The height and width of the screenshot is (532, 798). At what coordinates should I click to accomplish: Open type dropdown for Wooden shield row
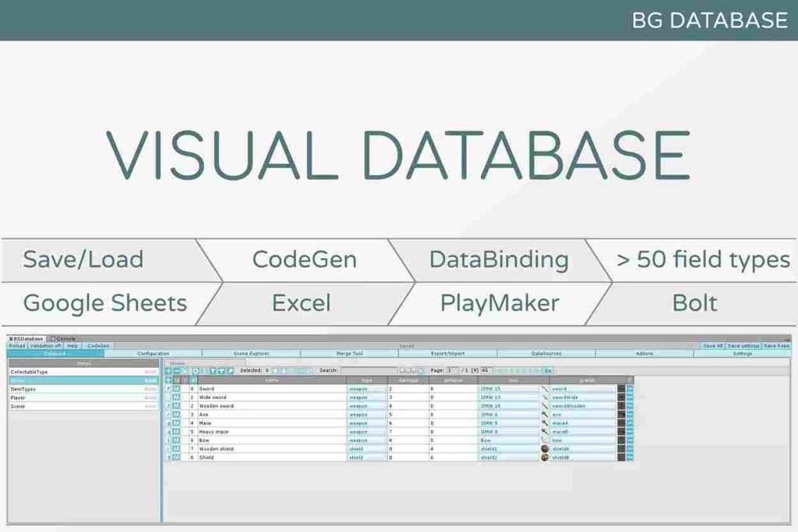pos(366,449)
